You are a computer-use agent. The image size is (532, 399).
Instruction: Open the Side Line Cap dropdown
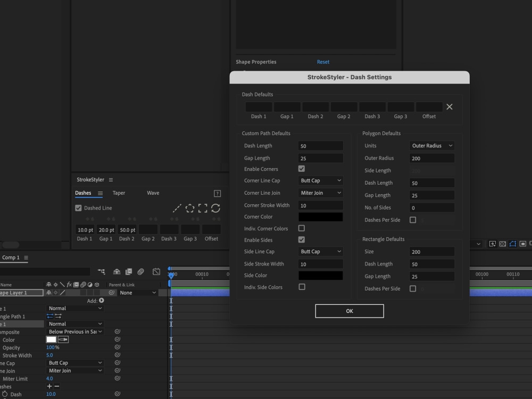coord(321,252)
